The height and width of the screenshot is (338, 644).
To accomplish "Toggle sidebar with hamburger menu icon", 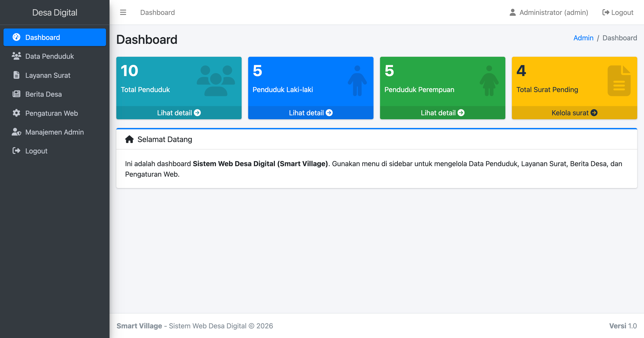I will click(123, 12).
